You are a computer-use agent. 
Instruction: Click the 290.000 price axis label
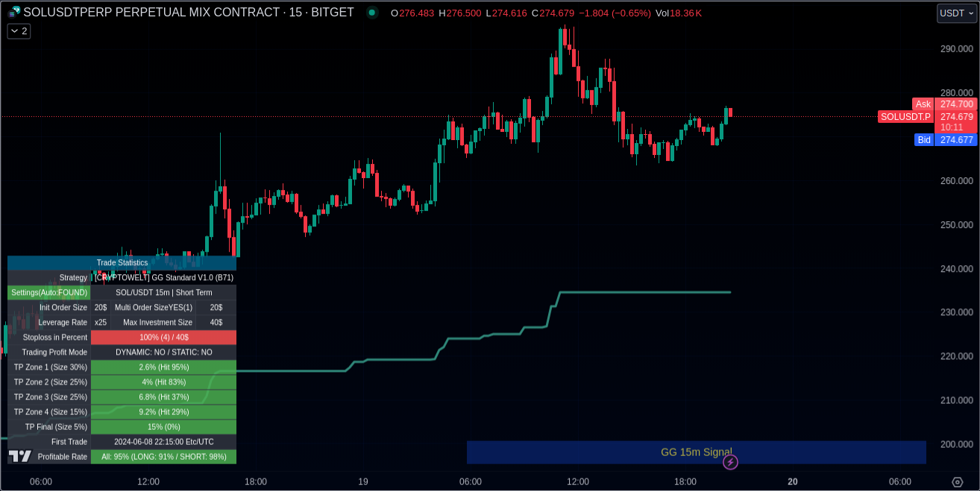[x=955, y=49]
